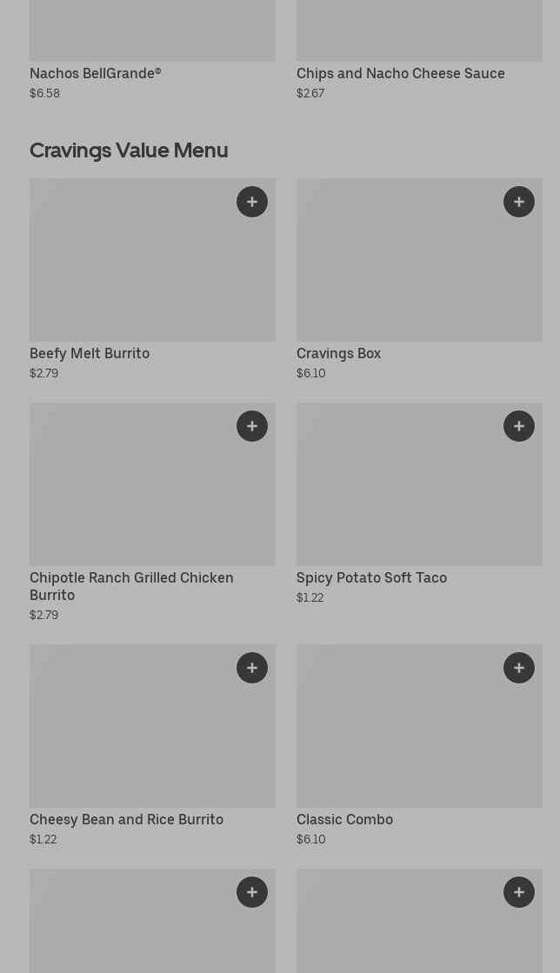The width and height of the screenshot is (560, 973).
Task: Add Cheesy Bean and Rice Burrito plus icon
Action: [x=252, y=668]
